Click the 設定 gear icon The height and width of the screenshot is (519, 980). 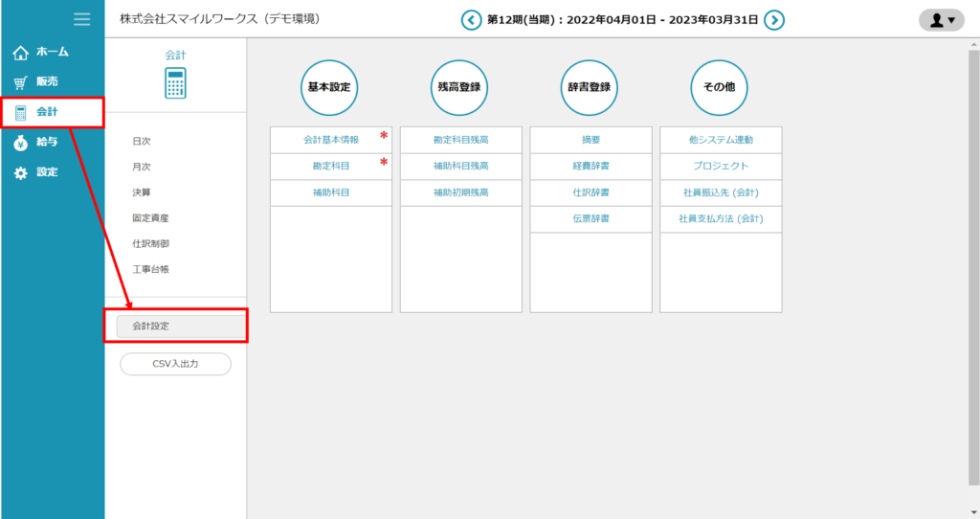click(x=21, y=172)
